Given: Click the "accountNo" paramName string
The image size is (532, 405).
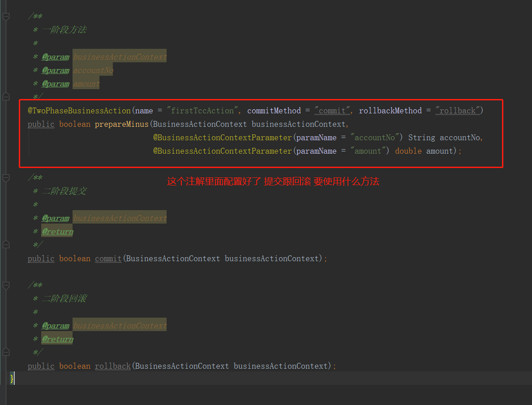Looking at the screenshot, I should (x=375, y=138).
